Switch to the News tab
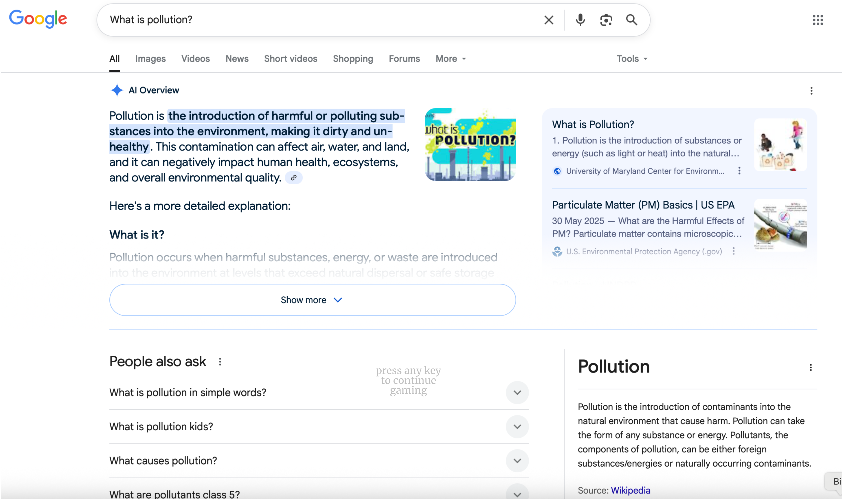 tap(237, 59)
